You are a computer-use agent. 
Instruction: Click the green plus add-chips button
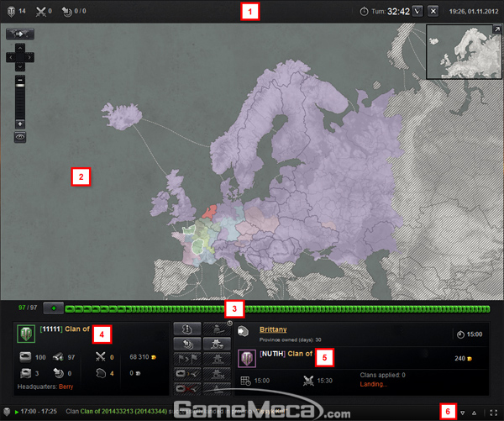click(x=54, y=308)
